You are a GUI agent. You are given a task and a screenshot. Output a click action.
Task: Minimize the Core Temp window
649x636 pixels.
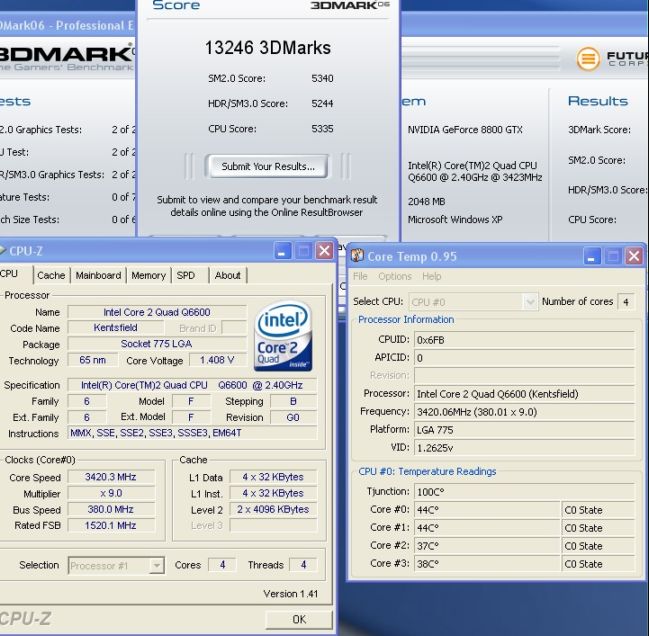(x=592, y=256)
